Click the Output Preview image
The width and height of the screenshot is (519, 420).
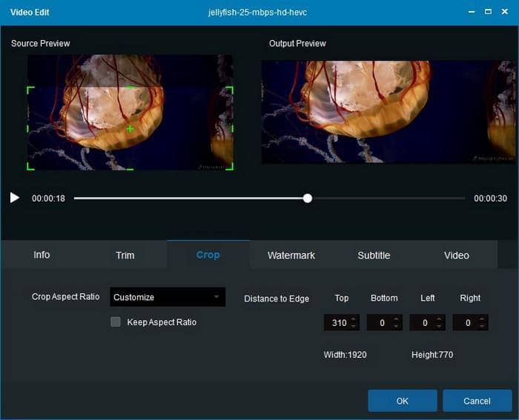(389, 112)
